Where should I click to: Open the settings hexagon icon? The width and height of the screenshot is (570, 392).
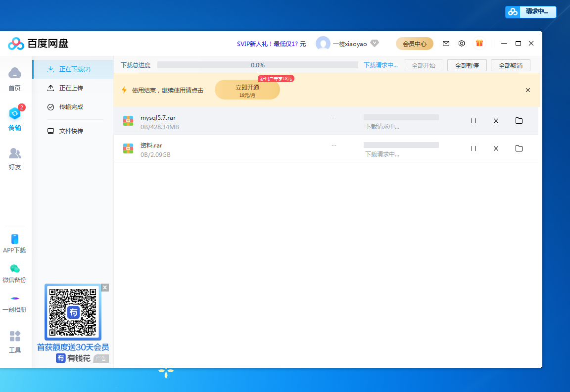click(462, 43)
